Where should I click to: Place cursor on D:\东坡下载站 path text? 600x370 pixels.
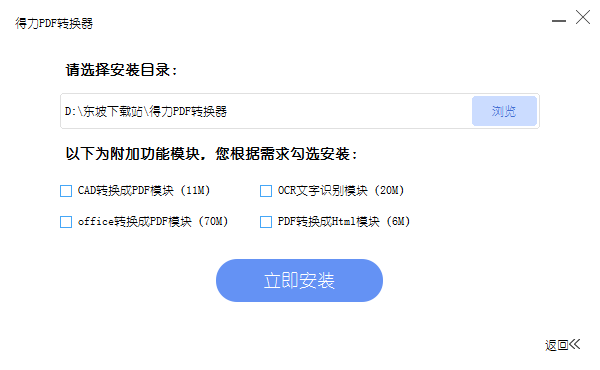click(x=103, y=111)
